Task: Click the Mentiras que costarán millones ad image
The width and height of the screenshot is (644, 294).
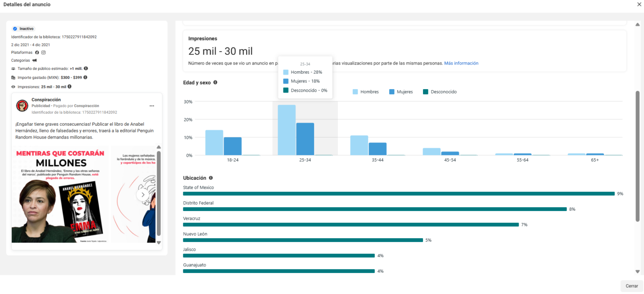Action: (x=61, y=194)
